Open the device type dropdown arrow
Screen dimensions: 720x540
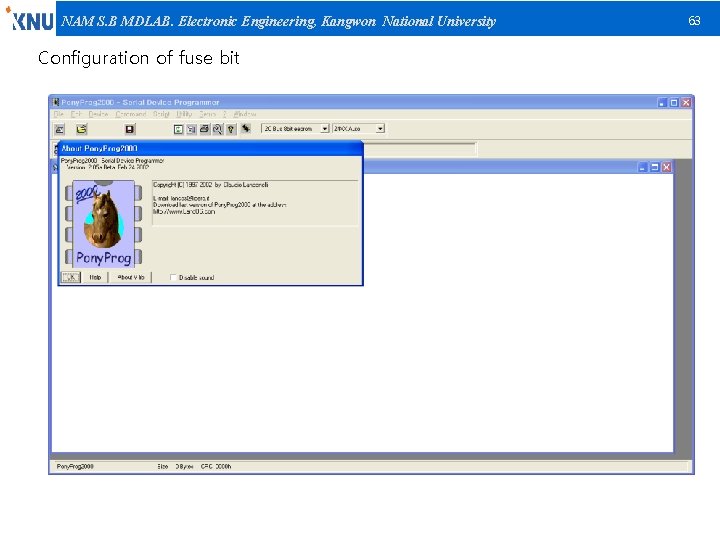tap(380, 129)
